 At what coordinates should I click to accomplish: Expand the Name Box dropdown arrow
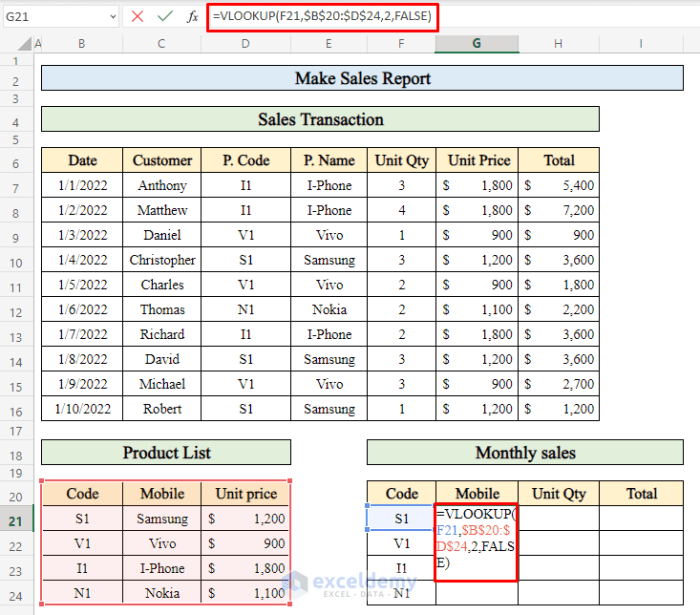113,17
